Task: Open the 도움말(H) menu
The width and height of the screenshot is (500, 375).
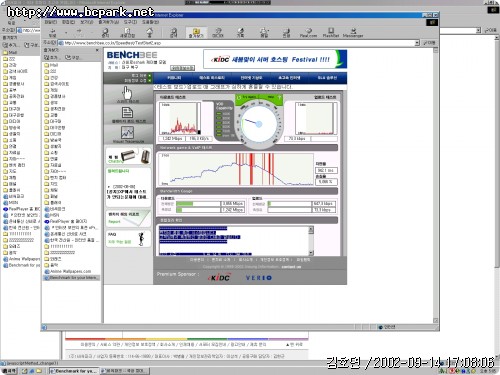Action: tap(150, 22)
